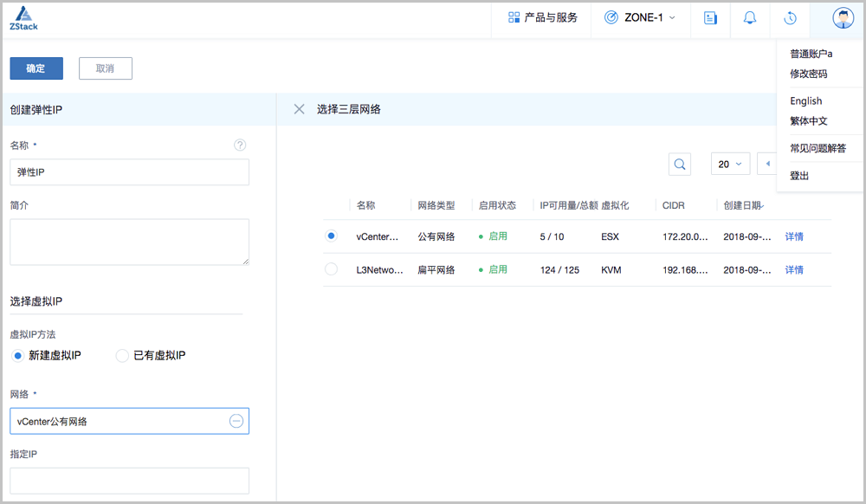Choose 修改密码 in the account menu
Screen dimensions: 866x504
[809, 74]
